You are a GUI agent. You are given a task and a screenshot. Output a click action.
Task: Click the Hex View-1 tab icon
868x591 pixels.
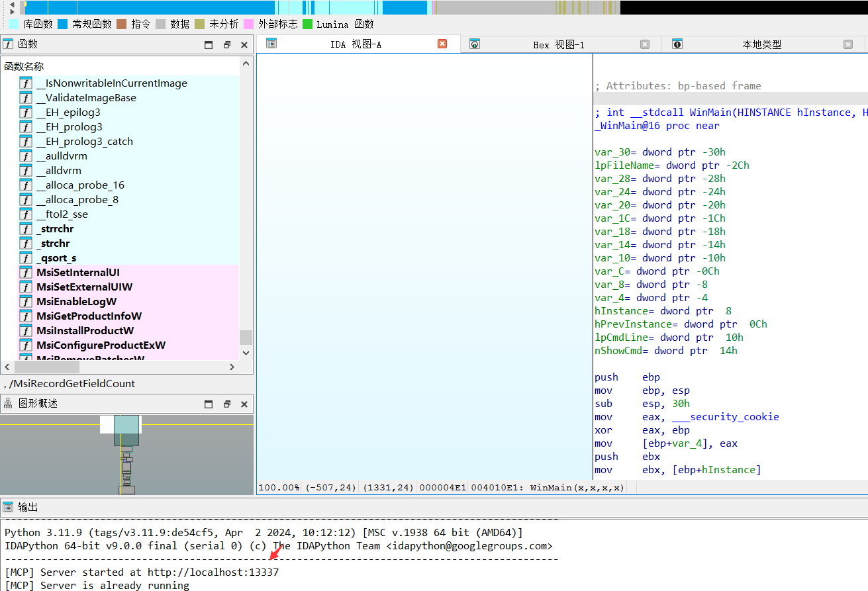(x=474, y=44)
